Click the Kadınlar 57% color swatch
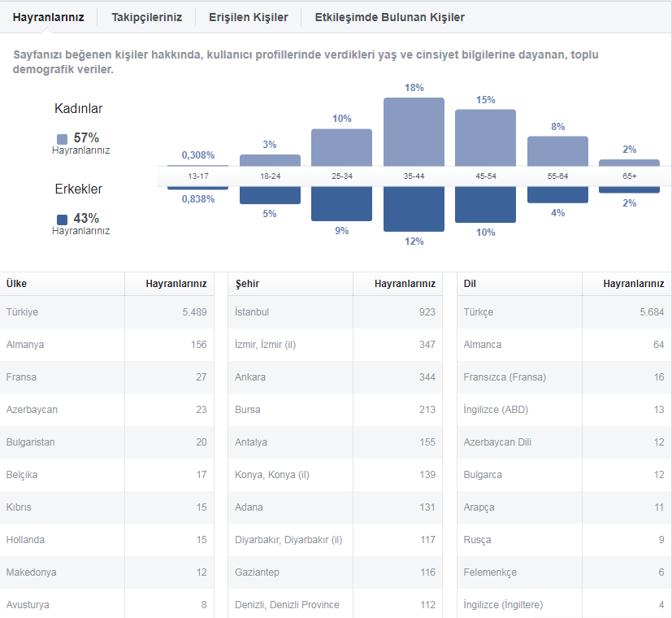Screen dimensions: 672x618 [62, 139]
